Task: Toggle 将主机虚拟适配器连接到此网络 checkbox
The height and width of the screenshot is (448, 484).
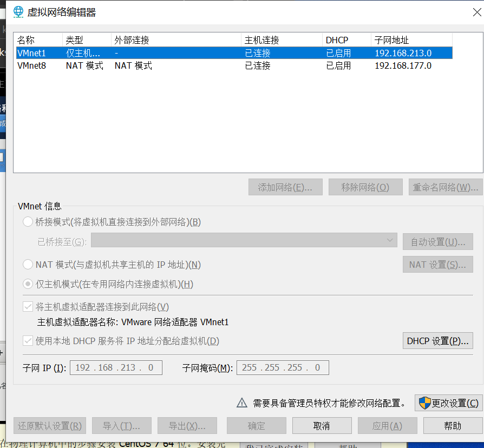Action: coord(28,307)
